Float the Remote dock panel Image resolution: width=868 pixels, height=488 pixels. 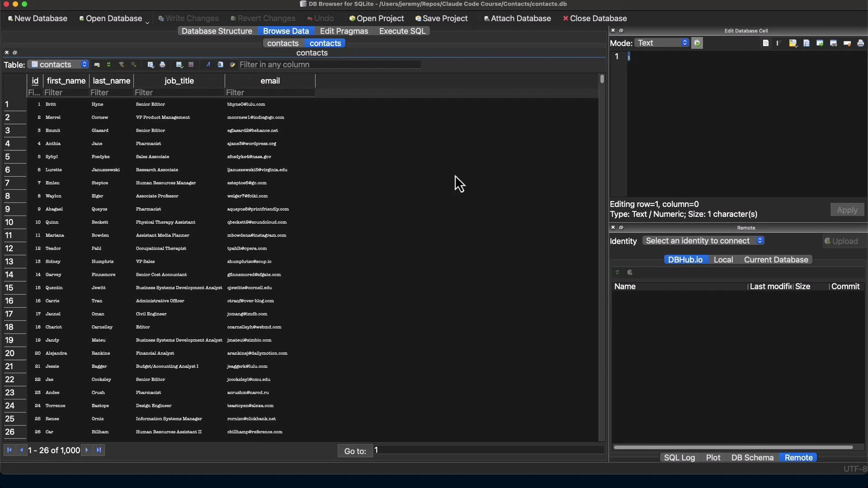coord(621,227)
